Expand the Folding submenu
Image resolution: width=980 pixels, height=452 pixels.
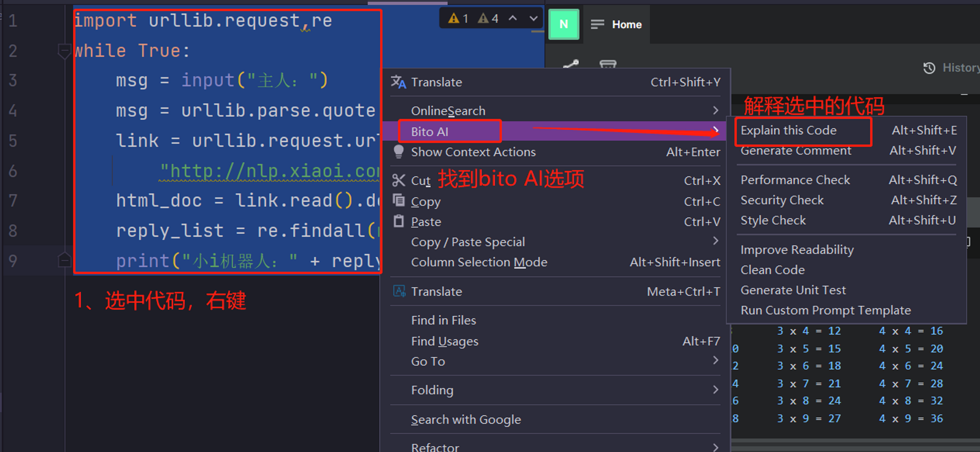click(556, 390)
